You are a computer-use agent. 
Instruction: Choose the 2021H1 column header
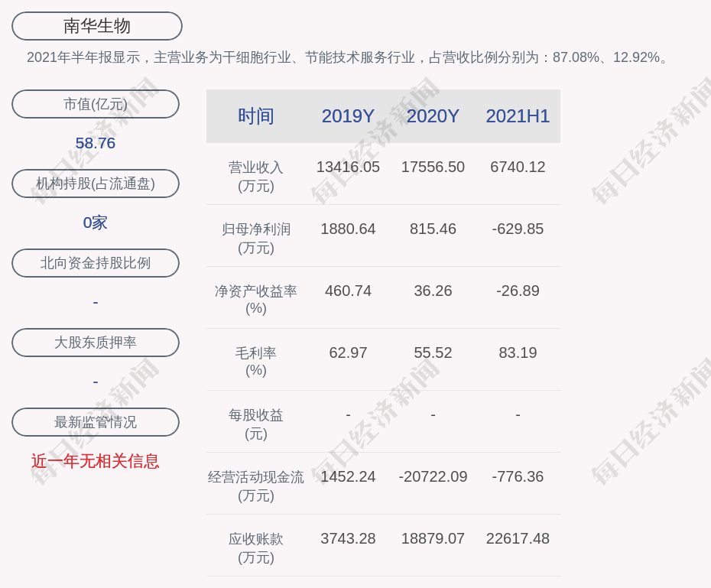point(518,116)
